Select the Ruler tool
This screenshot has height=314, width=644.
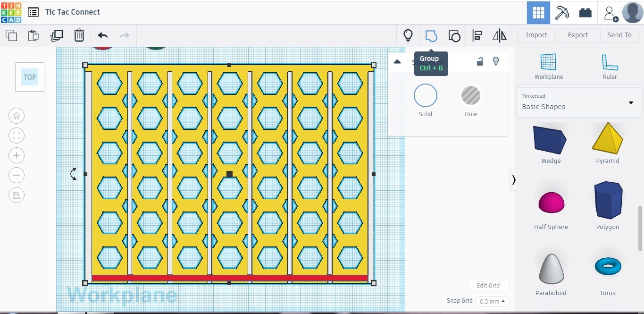coord(610,66)
